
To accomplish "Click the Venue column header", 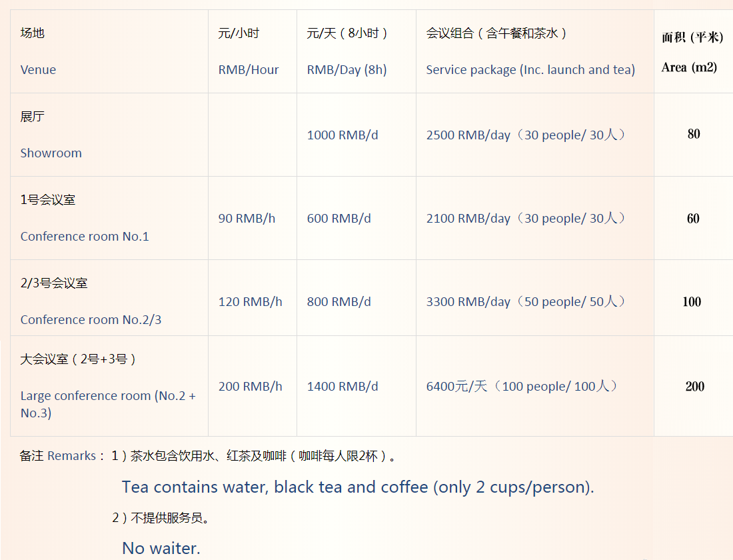I will point(38,70).
